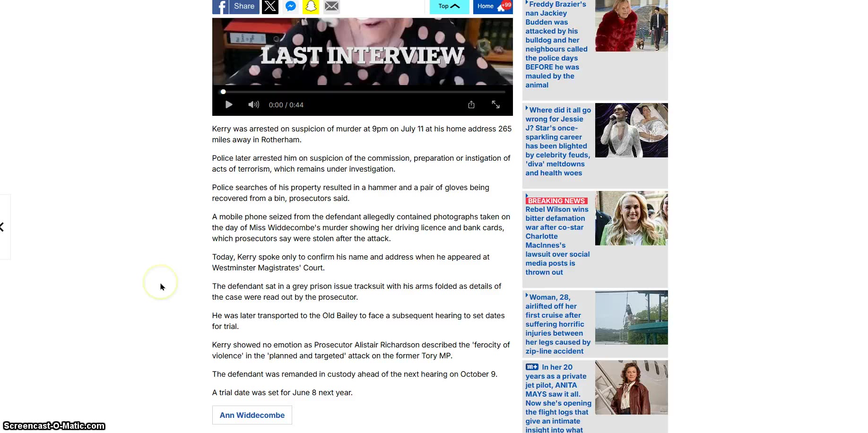The height and width of the screenshot is (433, 868).
Task: Click previous article arrow on left edge
Action: 3,227
